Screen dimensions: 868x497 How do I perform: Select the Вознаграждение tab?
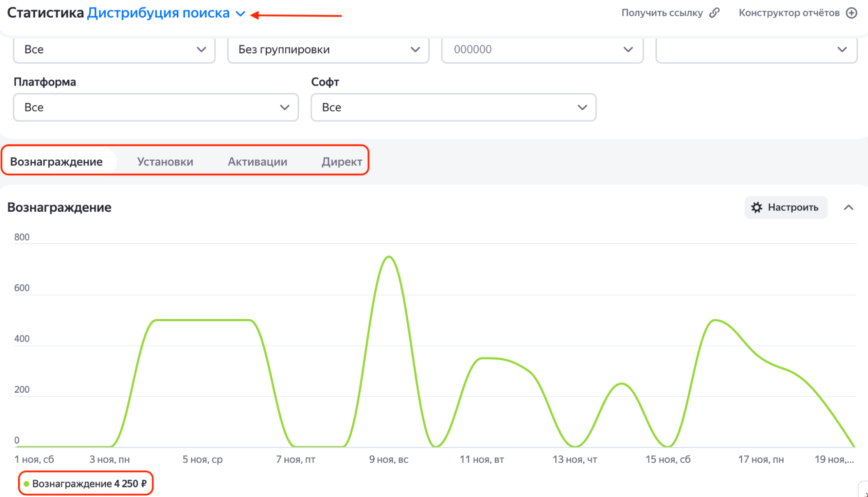(x=56, y=161)
